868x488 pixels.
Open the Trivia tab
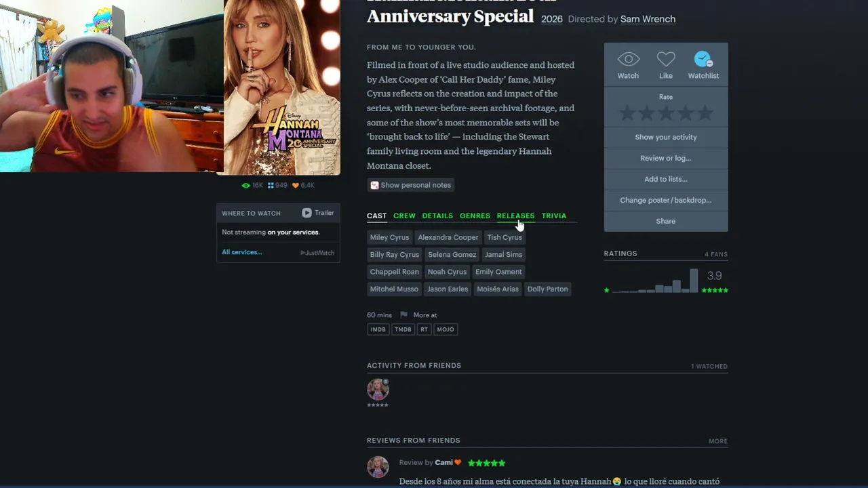(x=554, y=216)
